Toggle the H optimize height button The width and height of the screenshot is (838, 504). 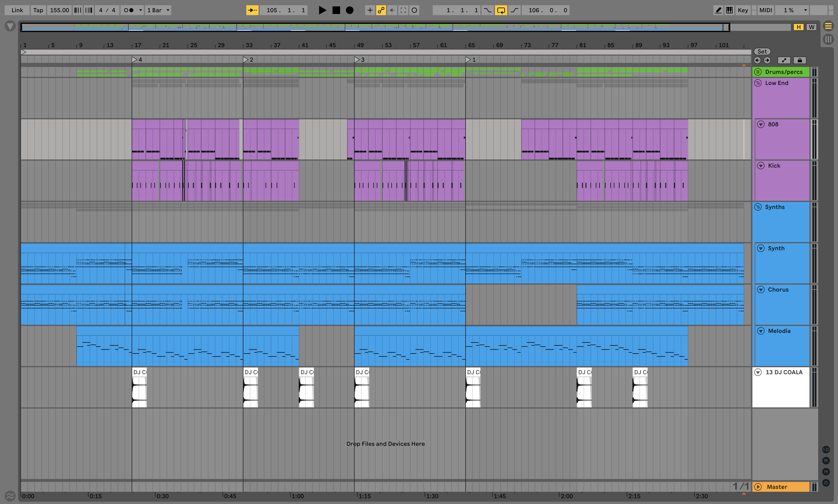799,27
